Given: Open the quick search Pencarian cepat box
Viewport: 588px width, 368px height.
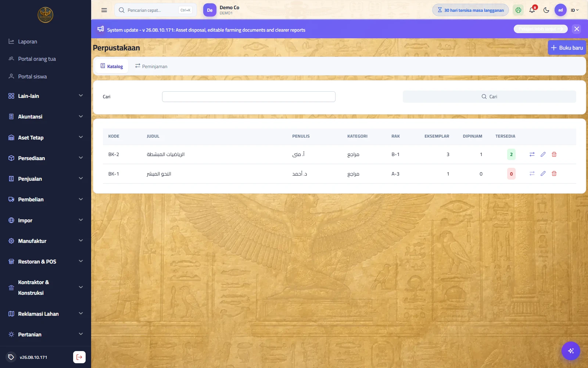Looking at the screenshot, I should point(155,10).
